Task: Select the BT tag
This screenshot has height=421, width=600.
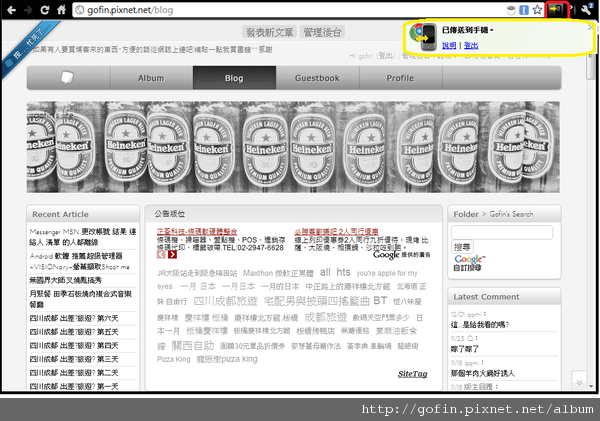Action: [380, 301]
